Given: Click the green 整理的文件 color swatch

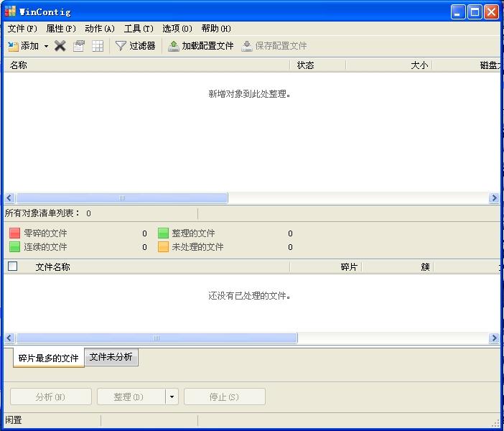Looking at the screenshot, I should pyautogui.click(x=163, y=233).
